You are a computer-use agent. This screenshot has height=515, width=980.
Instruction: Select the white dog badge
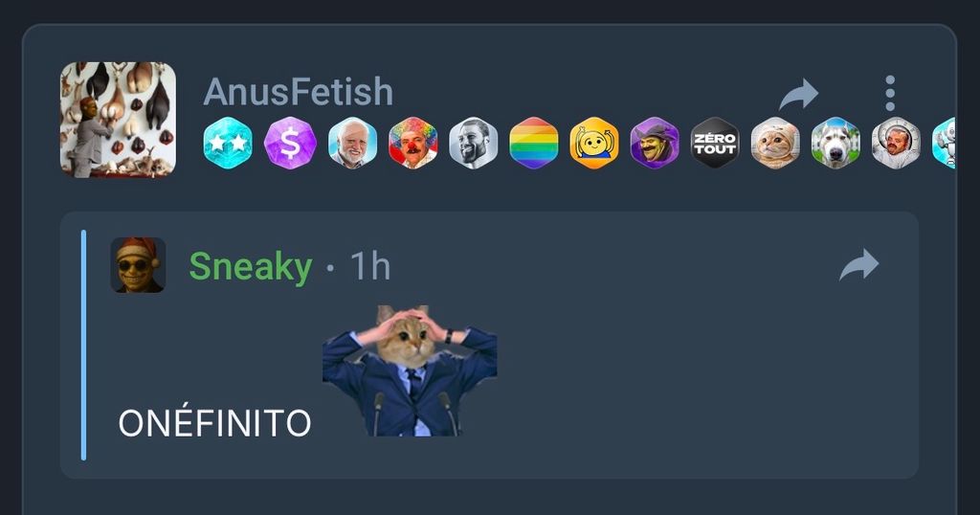click(835, 144)
